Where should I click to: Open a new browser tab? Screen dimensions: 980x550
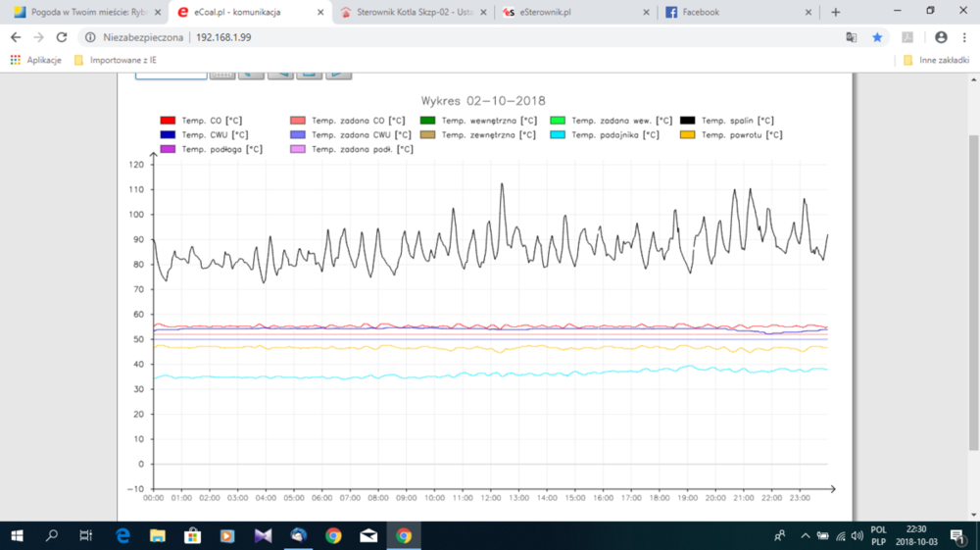(835, 12)
